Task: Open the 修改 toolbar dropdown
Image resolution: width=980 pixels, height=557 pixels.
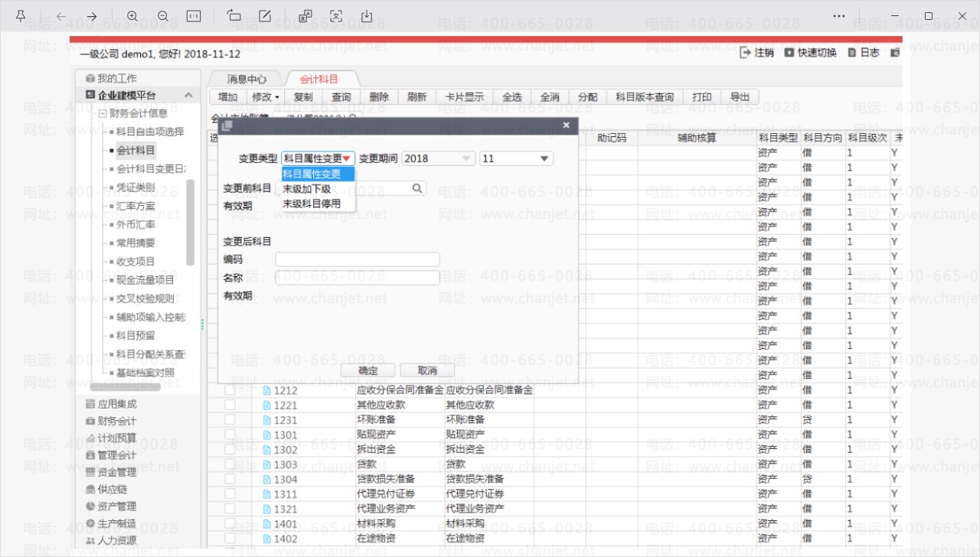Action: click(x=266, y=97)
